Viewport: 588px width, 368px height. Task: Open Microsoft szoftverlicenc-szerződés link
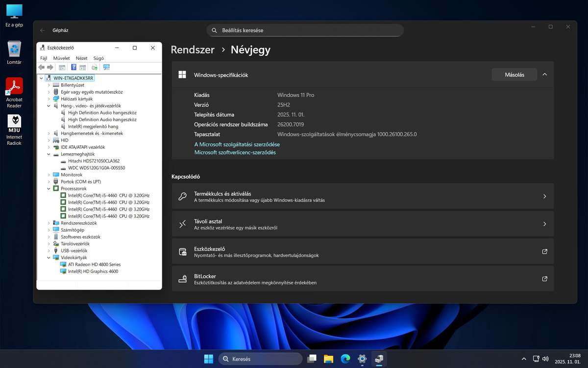[x=235, y=152]
